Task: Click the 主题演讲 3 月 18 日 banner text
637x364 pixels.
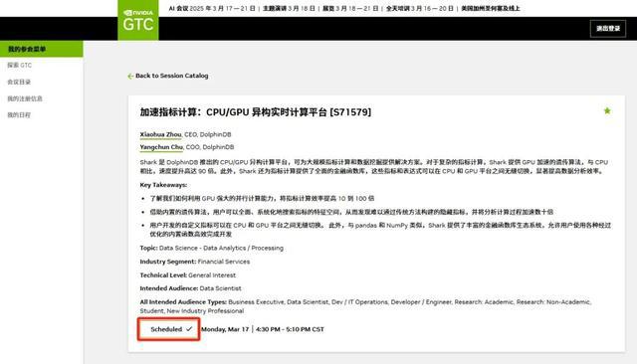Action: point(289,8)
